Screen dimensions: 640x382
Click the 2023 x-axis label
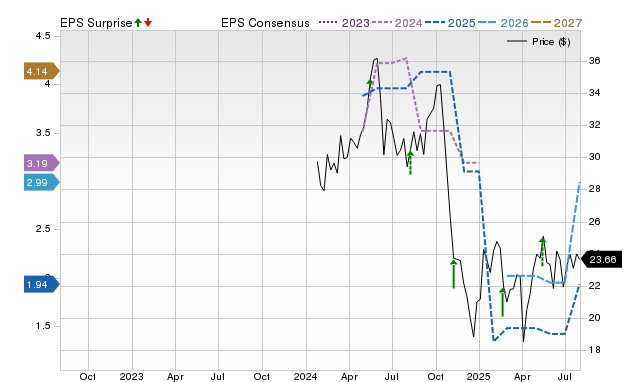(131, 376)
